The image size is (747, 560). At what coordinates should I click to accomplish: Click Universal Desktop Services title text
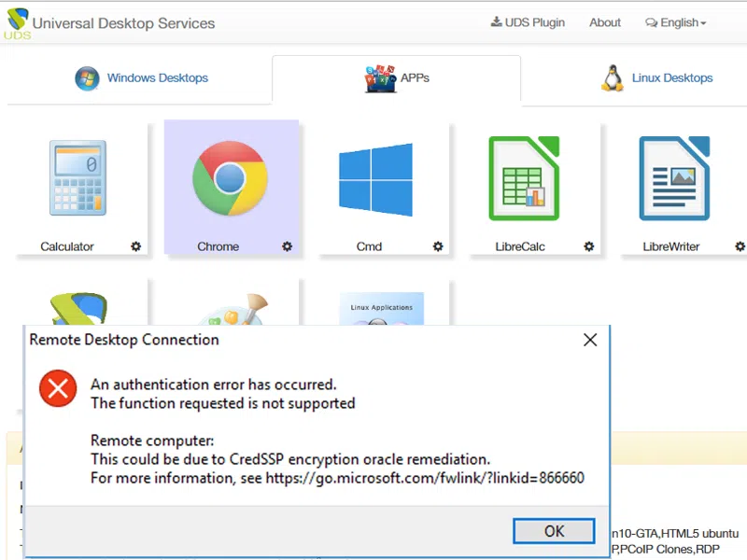coord(123,23)
